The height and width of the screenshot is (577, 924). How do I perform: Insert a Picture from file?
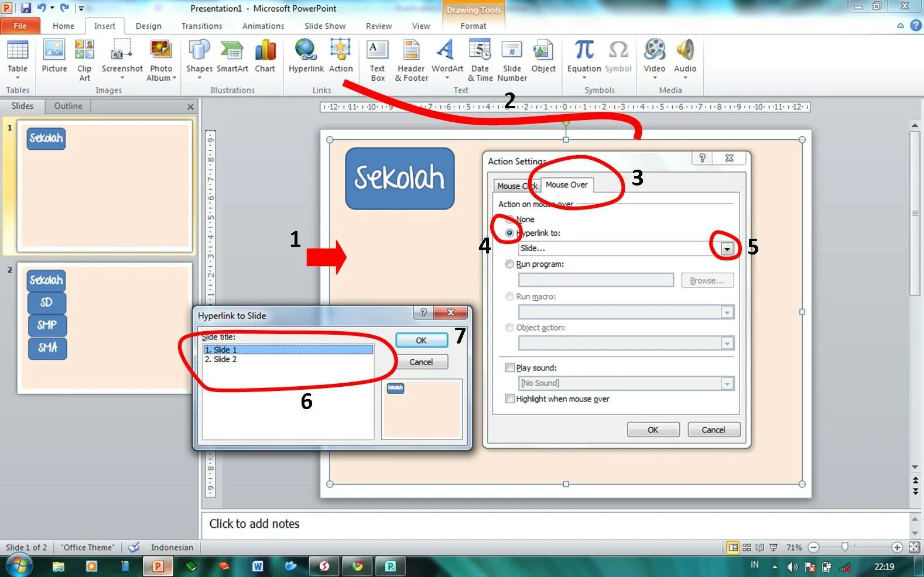coord(54,56)
